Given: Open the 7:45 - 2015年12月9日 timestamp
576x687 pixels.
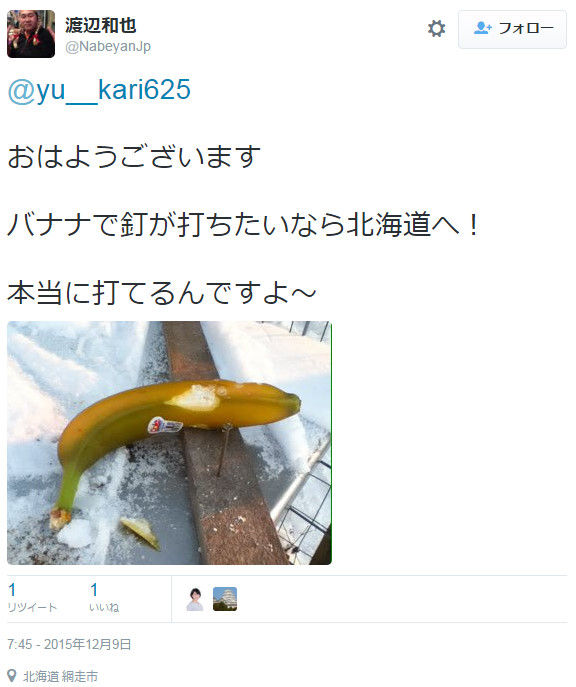Looking at the screenshot, I should coord(69,644).
